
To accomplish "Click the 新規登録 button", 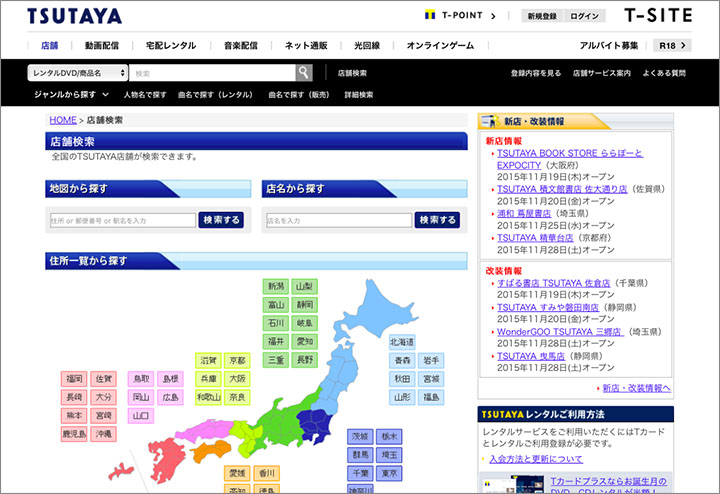I will pyautogui.click(x=542, y=16).
